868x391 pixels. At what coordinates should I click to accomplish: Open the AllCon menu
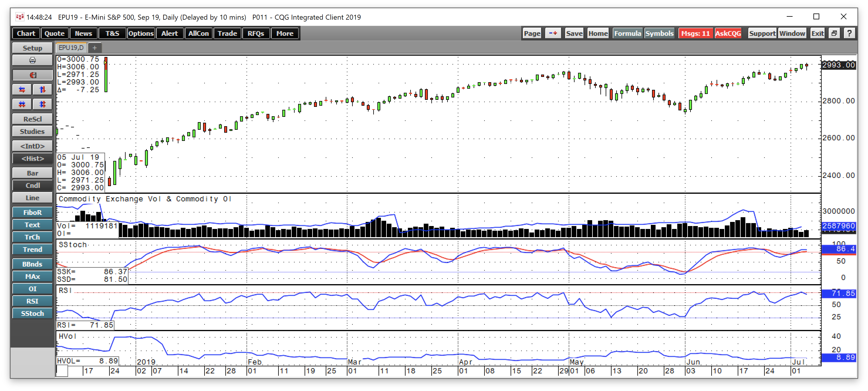point(198,33)
